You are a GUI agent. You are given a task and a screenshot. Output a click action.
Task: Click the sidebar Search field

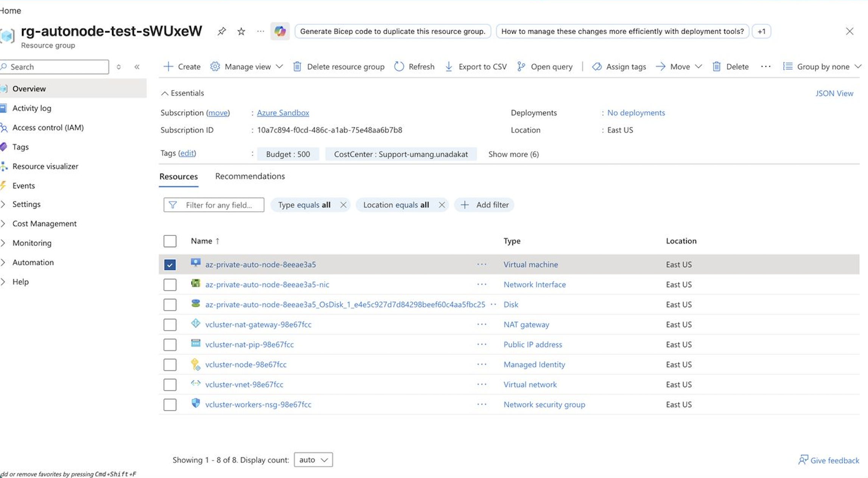coord(55,67)
